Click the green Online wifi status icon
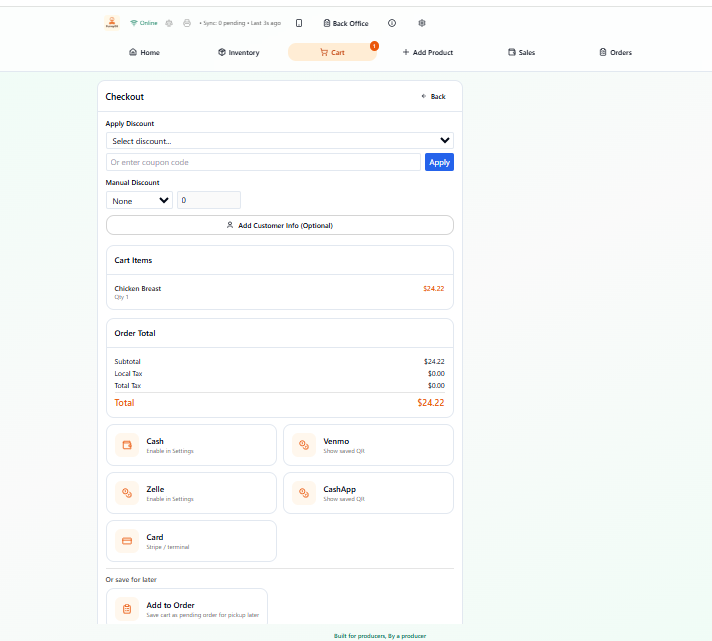Image resolution: width=712 pixels, height=641 pixels. pos(134,23)
